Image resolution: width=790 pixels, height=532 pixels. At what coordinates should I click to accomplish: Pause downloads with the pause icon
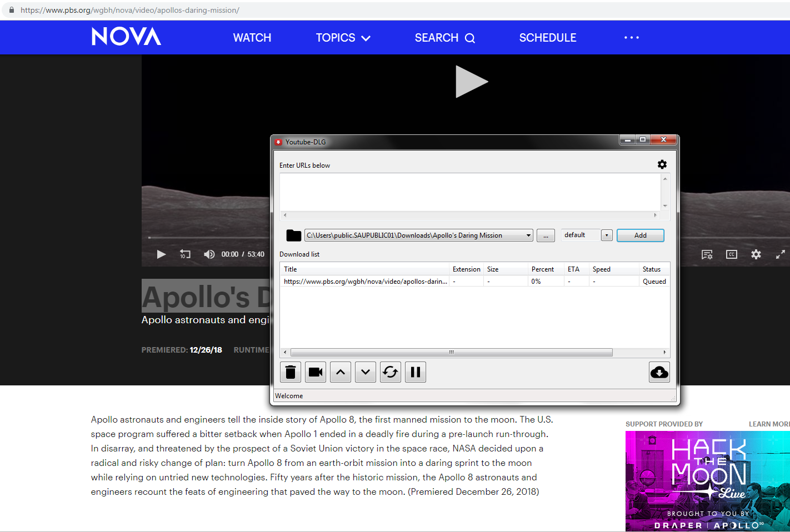416,372
